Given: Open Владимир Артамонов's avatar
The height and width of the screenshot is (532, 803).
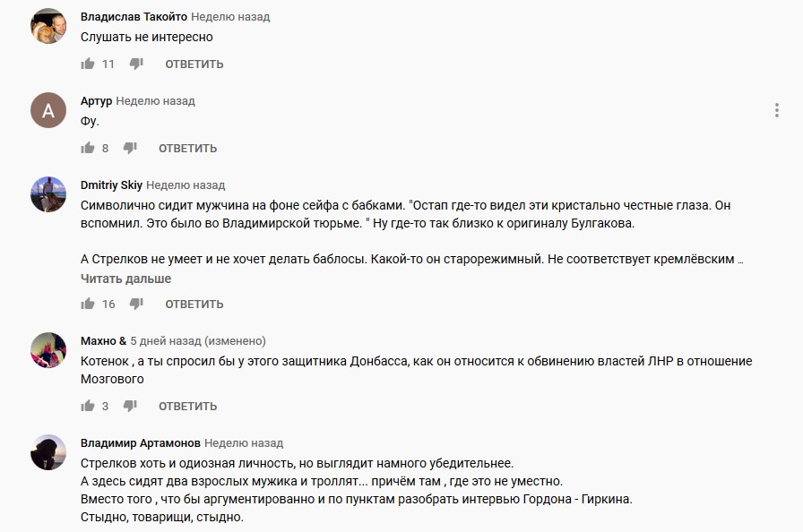Looking at the screenshot, I should click(48, 452).
